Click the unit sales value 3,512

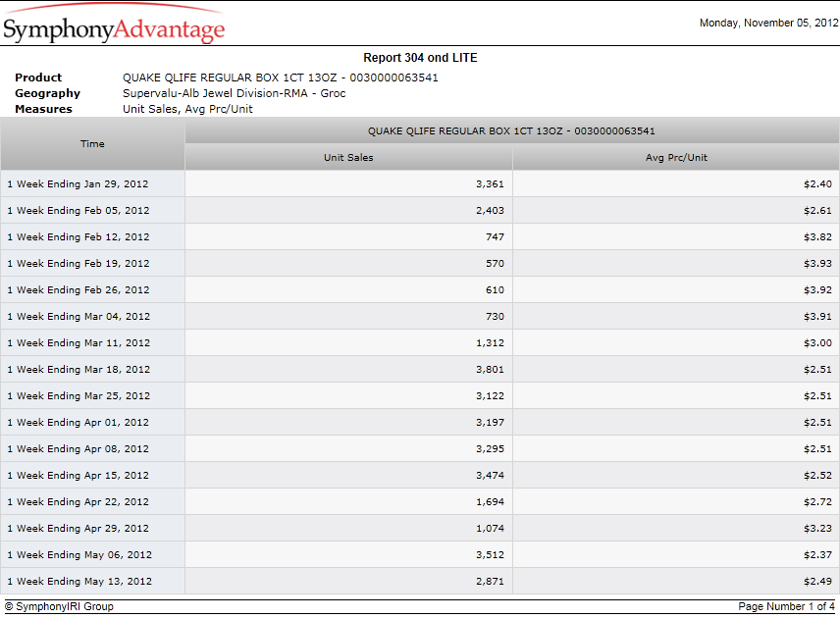491,555
